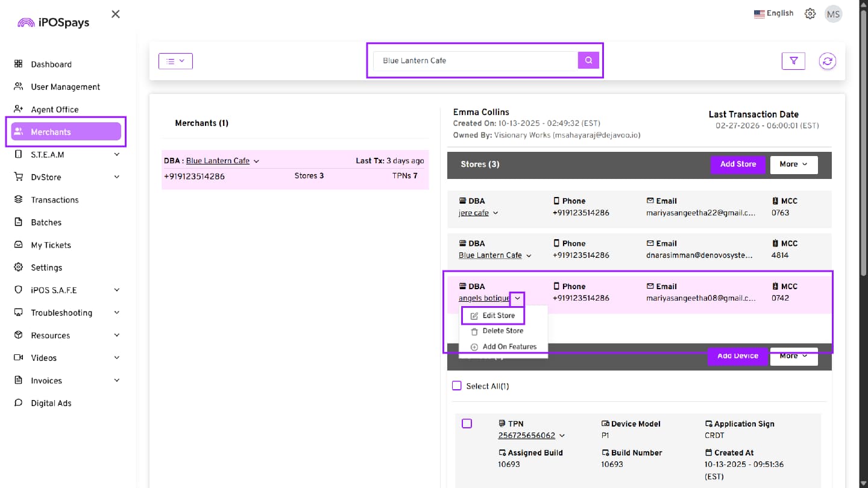This screenshot has width=868, height=488.
Task: Click the MS user avatar
Action: point(833,14)
